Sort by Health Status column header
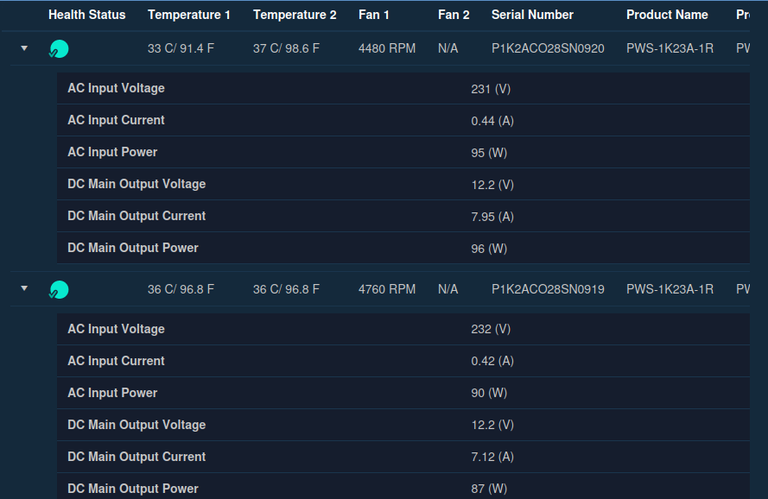 coord(87,15)
